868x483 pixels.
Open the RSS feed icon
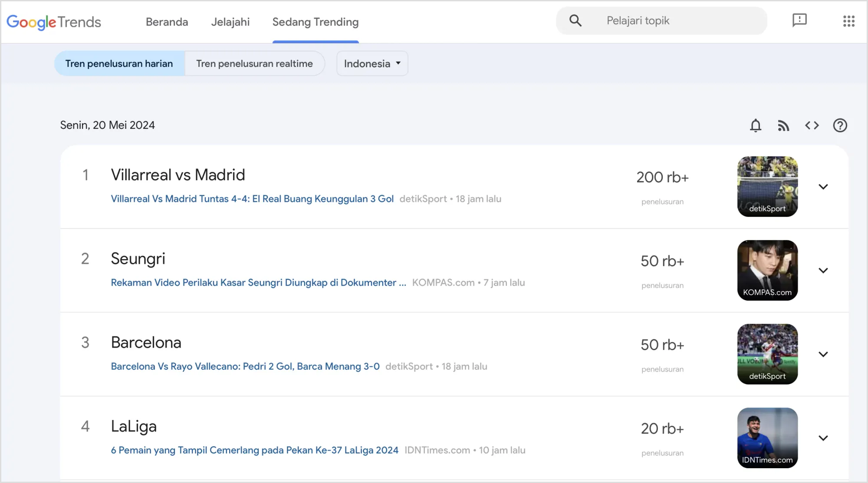point(783,125)
